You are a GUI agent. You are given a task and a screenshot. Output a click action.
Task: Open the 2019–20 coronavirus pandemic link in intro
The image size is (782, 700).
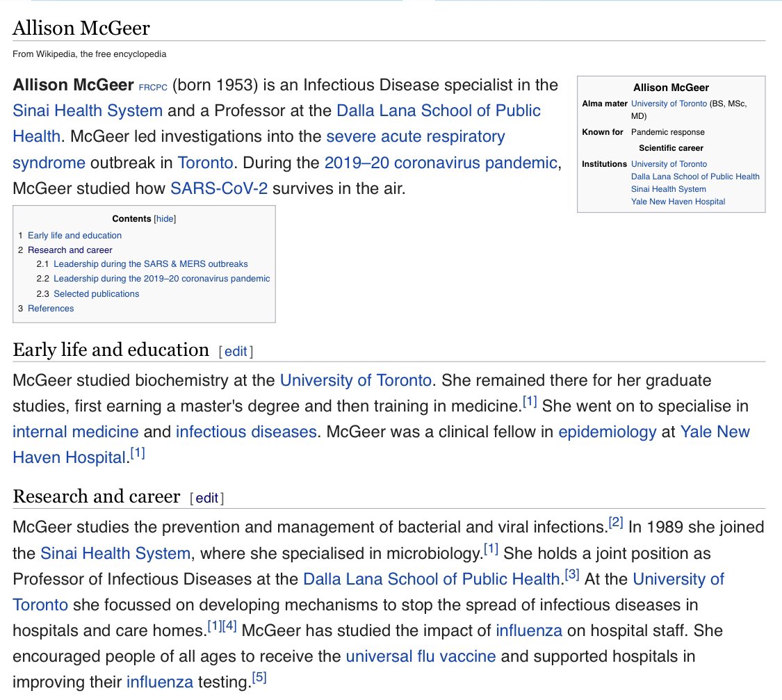click(x=441, y=163)
